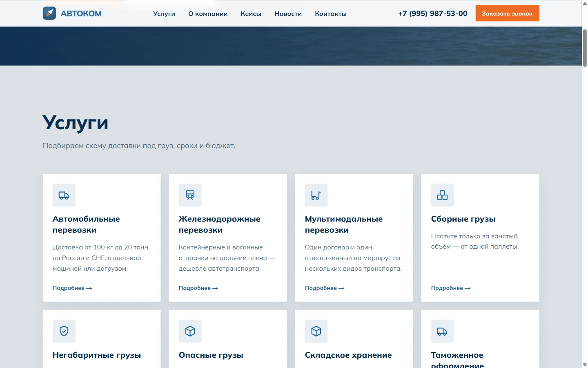
Task: Click the Негабаритные грузы heading
Action: pyautogui.click(x=97, y=355)
